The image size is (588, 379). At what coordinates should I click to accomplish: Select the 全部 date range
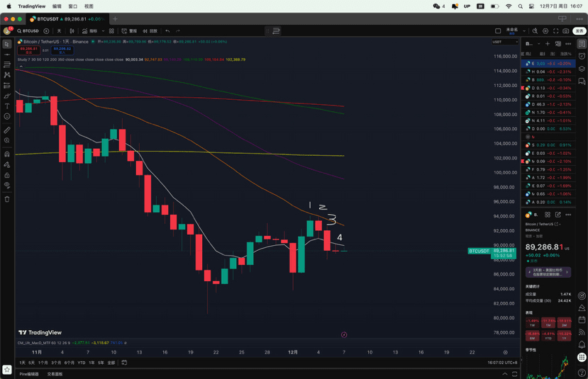coord(111,363)
